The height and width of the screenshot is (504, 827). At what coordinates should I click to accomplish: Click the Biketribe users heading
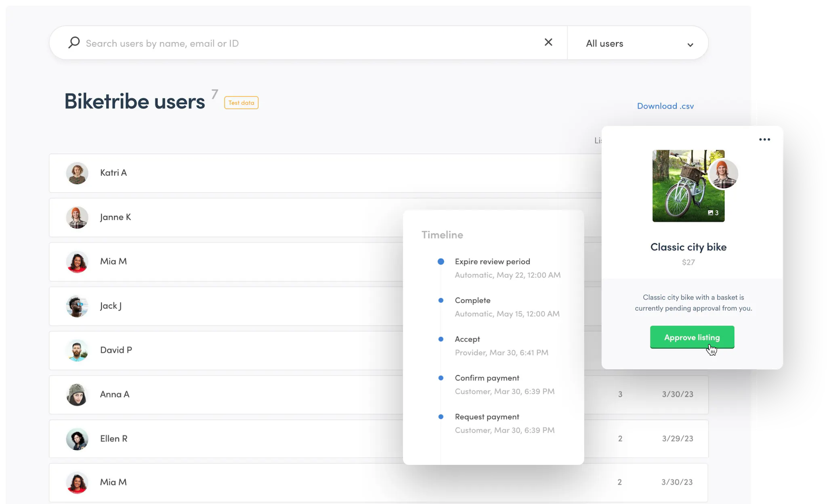pyautogui.click(x=134, y=101)
